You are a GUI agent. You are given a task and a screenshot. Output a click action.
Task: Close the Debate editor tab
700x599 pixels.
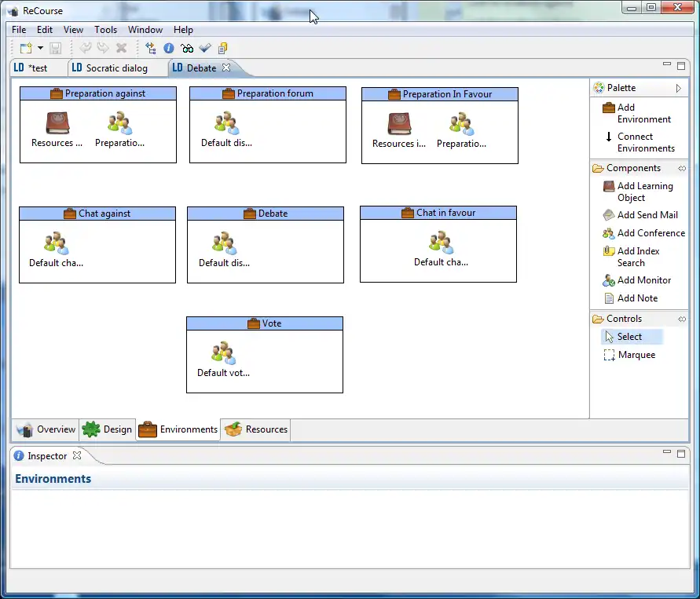click(x=226, y=68)
